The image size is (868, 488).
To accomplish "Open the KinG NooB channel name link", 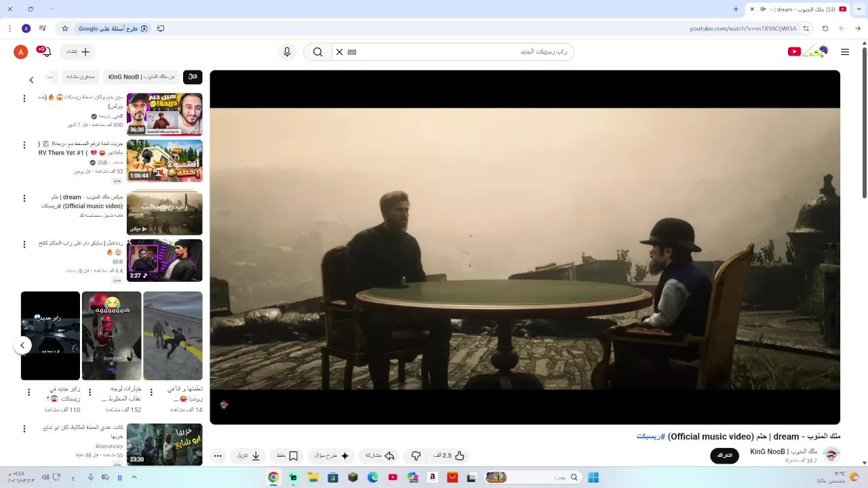I will pyautogui.click(x=783, y=451).
